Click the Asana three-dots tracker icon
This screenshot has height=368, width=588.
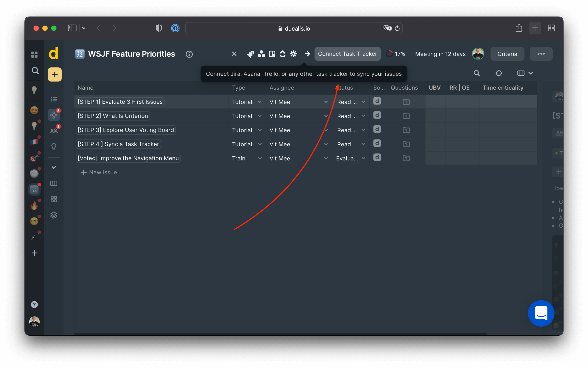click(x=261, y=54)
